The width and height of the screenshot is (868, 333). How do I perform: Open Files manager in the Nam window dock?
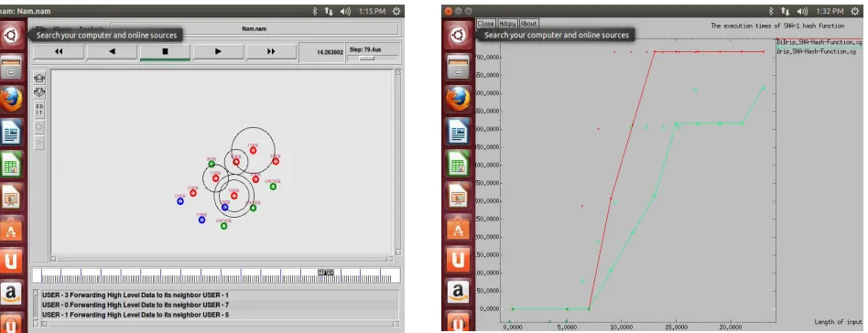click(x=11, y=67)
